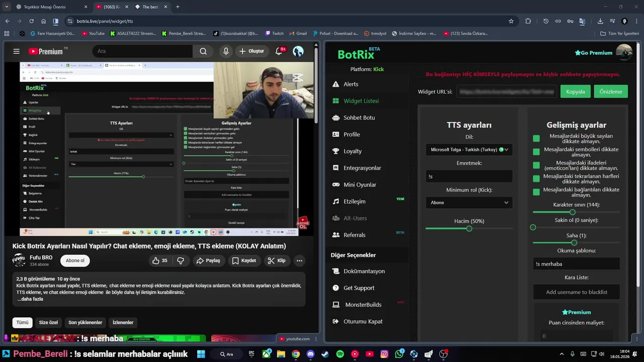Click the Kaydet save button
Screen dimensions: 644x362
(x=244, y=260)
